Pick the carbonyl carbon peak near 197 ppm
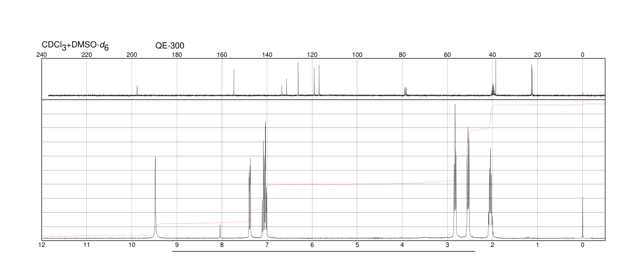The image size is (644, 278). point(137,91)
